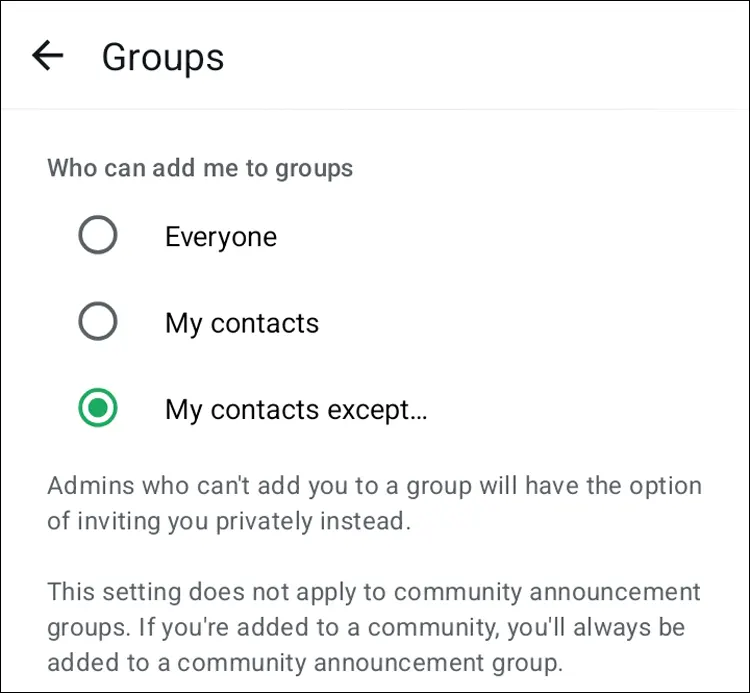Select the "My contacts except..." radio button

pos(98,408)
